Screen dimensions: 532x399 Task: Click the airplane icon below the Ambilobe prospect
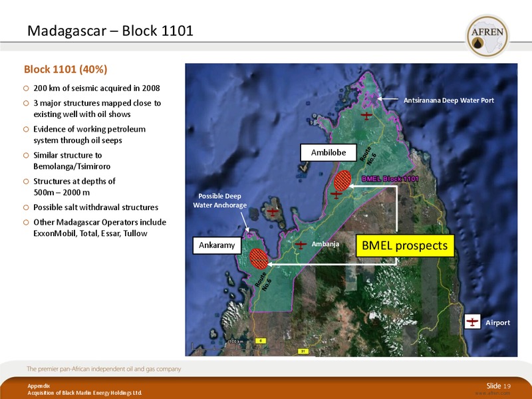pyautogui.click(x=336, y=195)
